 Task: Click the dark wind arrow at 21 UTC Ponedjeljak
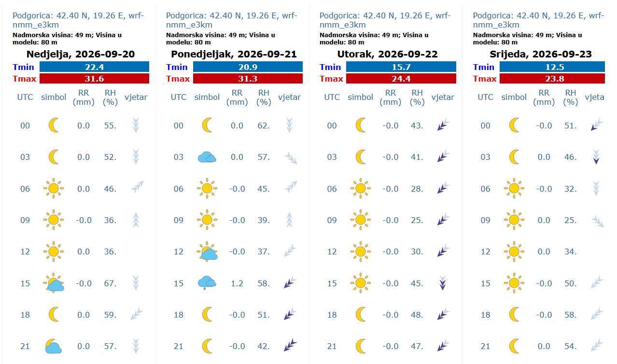coord(290,346)
